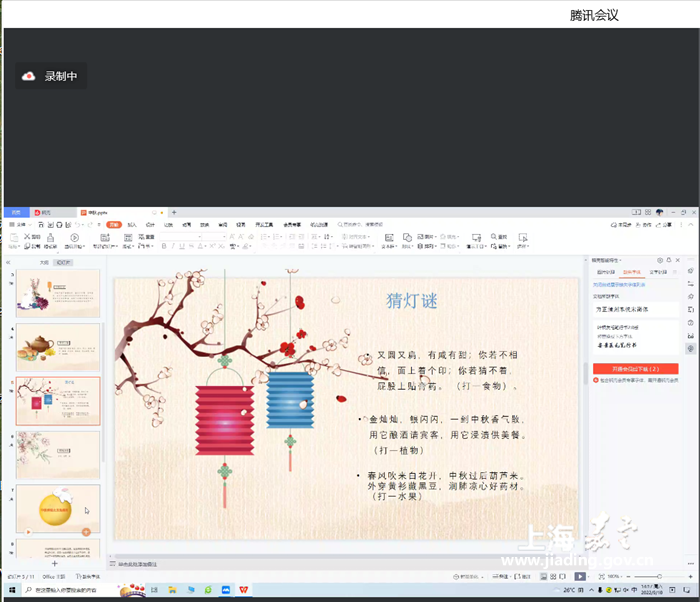Click the blue link in right panel
Image resolution: width=700 pixels, height=602 pixels.
tap(619, 284)
